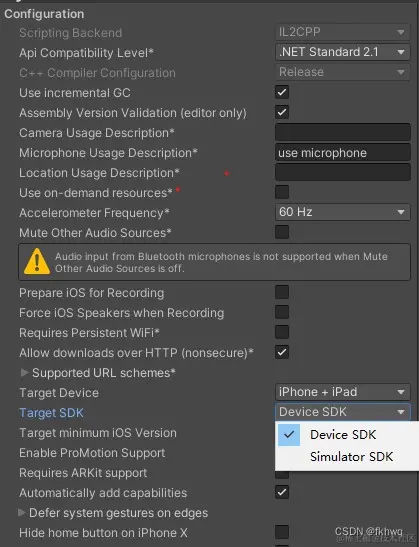Click the checkmark icon beside Device SDK
This screenshot has width=419, height=547.
tap(289, 435)
